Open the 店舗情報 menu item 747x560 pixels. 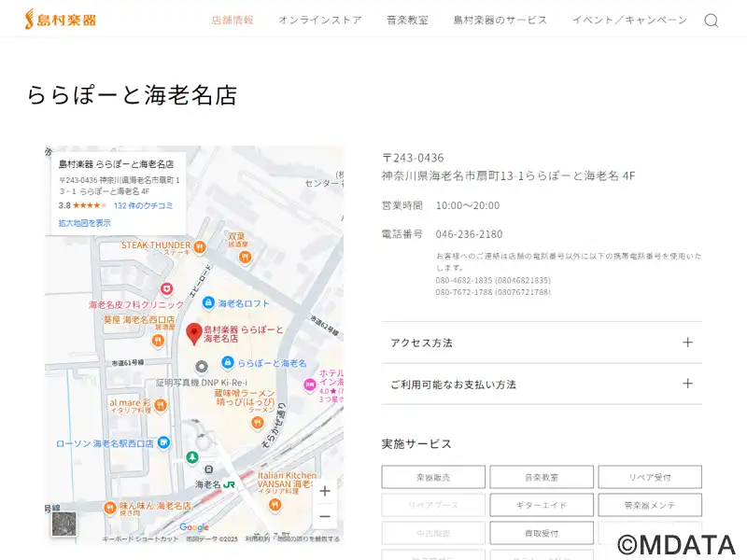click(x=233, y=20)
